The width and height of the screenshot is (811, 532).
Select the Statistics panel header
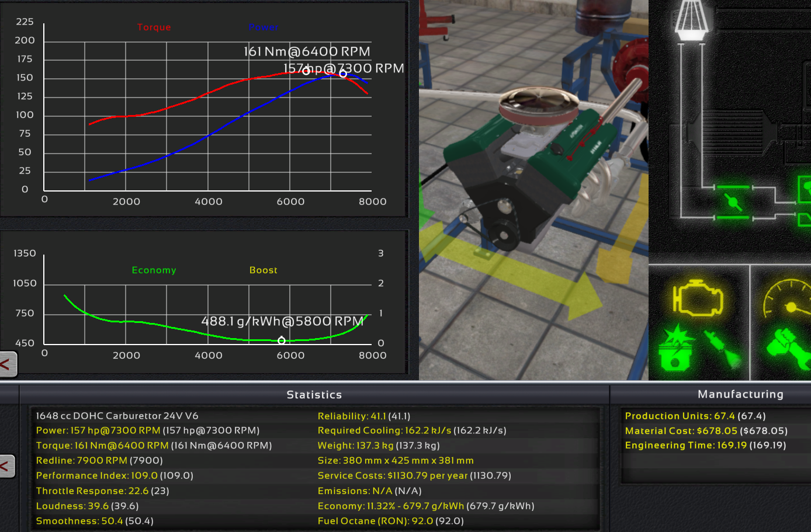click(314, 395)
